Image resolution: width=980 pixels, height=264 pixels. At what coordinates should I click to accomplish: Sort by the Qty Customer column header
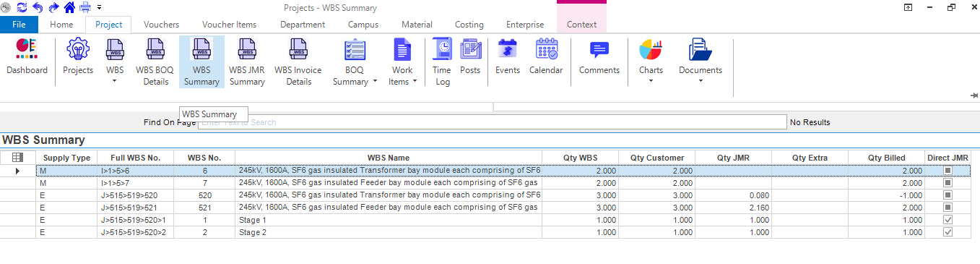pyautogui.click(x=656, y=158)
